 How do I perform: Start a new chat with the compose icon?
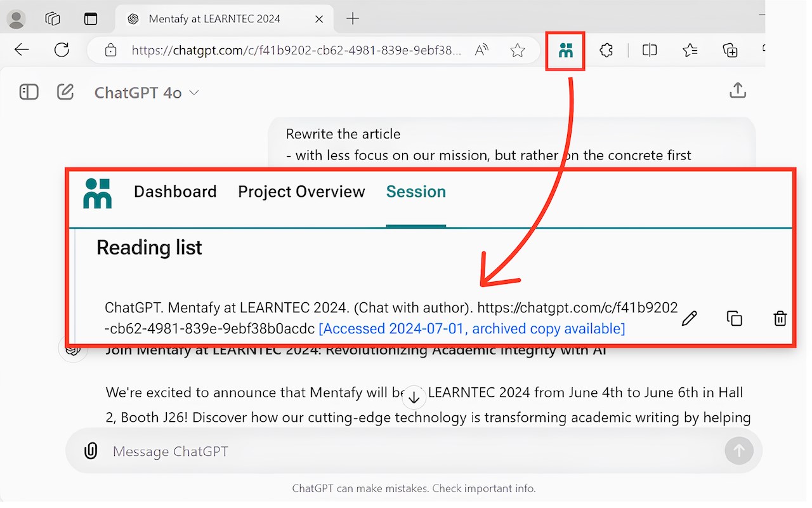coord(65,92)
